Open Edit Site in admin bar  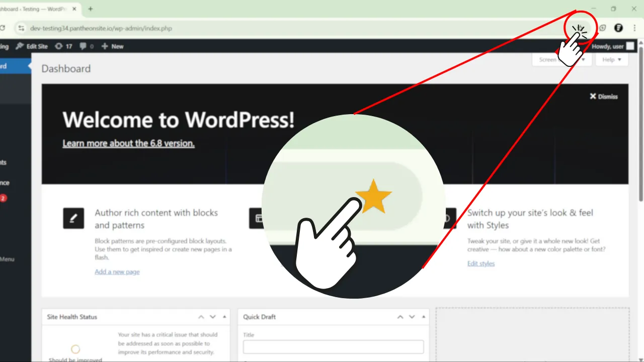point(32,46)
